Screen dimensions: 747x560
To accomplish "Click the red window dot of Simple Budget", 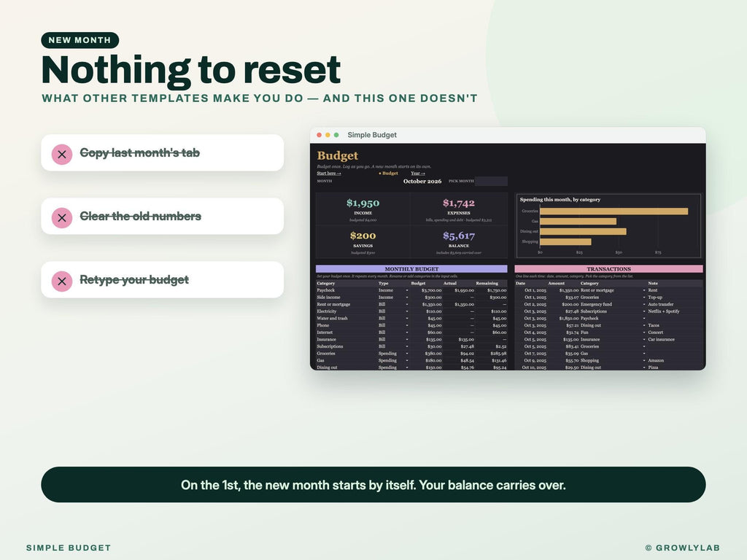I will point(320,135).
